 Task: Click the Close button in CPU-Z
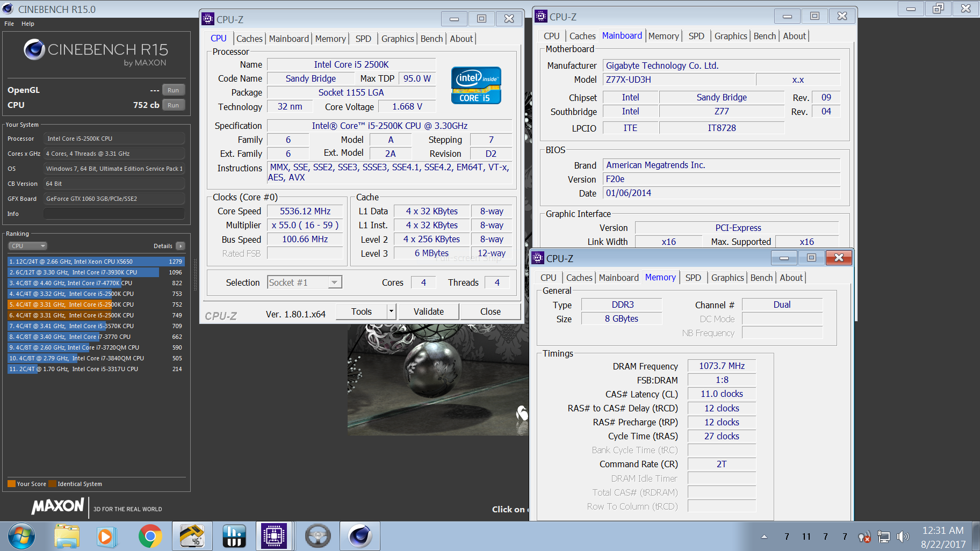coord(491,311)
